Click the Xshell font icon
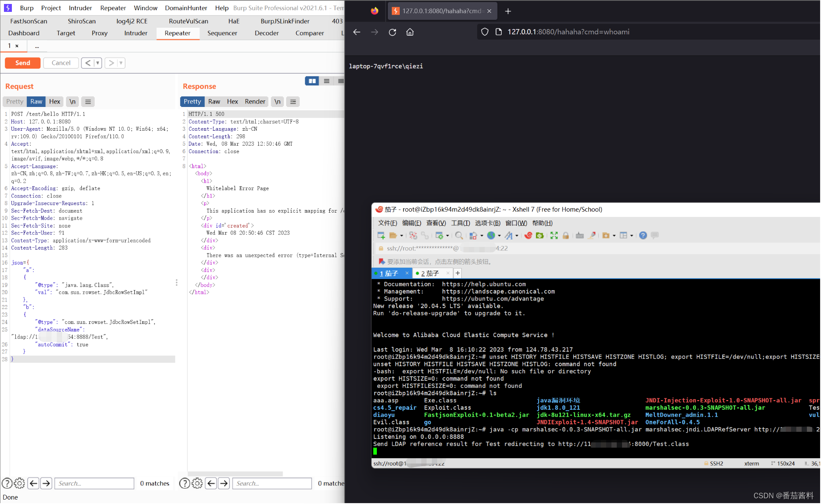 (x=509, y=235)
